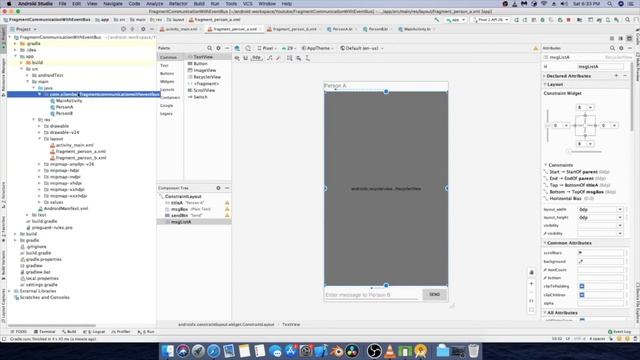This screenshot has width=640, height=360.
Task: Open the Navigate menu
Action: (113, 4)
